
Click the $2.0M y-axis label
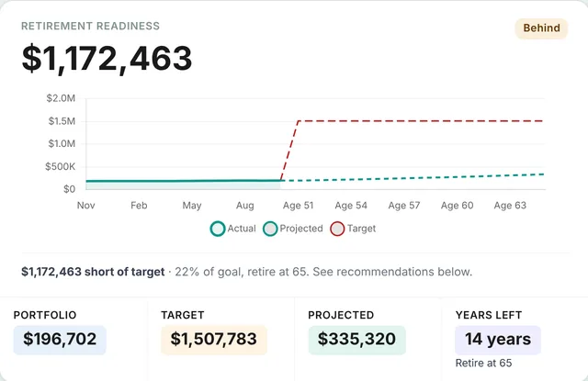61,98
